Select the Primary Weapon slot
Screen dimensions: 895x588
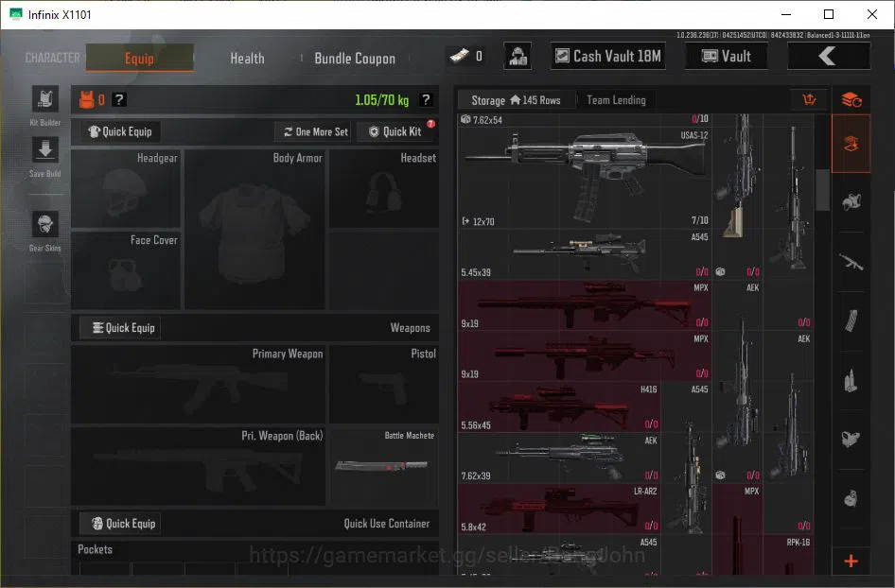pos(199,385)
